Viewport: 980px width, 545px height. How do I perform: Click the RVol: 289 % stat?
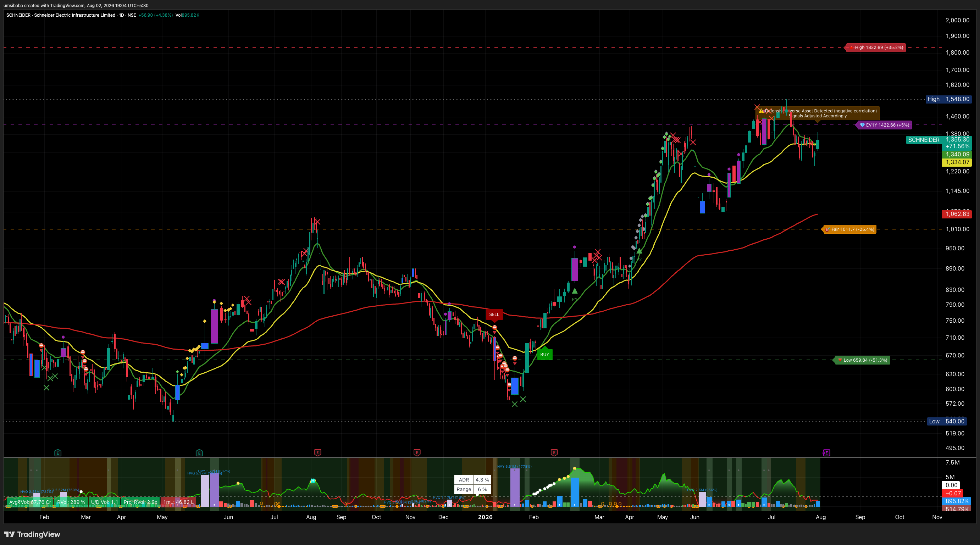tap(71, 502)
